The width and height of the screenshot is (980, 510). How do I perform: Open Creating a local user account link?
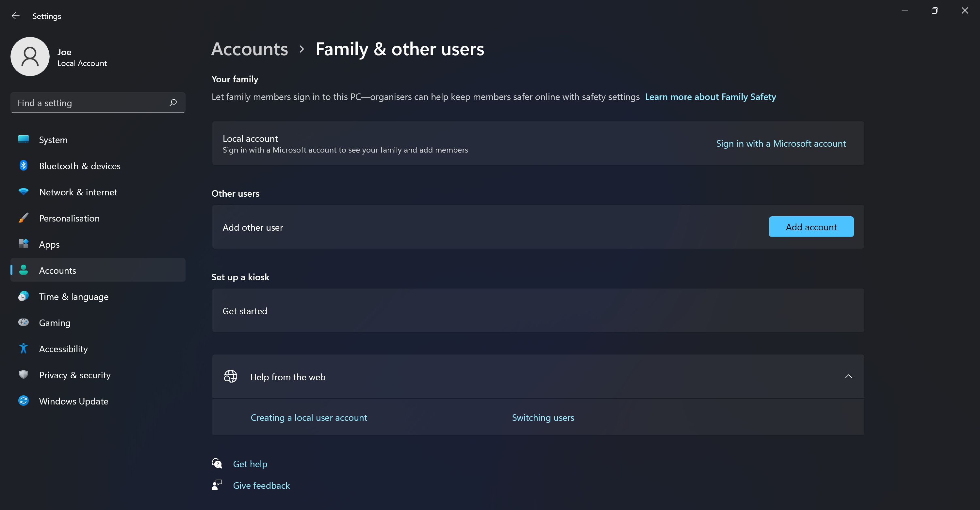click(x=308, y=418)
